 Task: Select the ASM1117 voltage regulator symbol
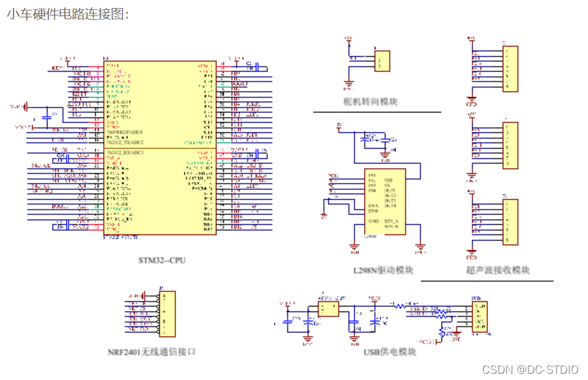[x=329, y=309]
